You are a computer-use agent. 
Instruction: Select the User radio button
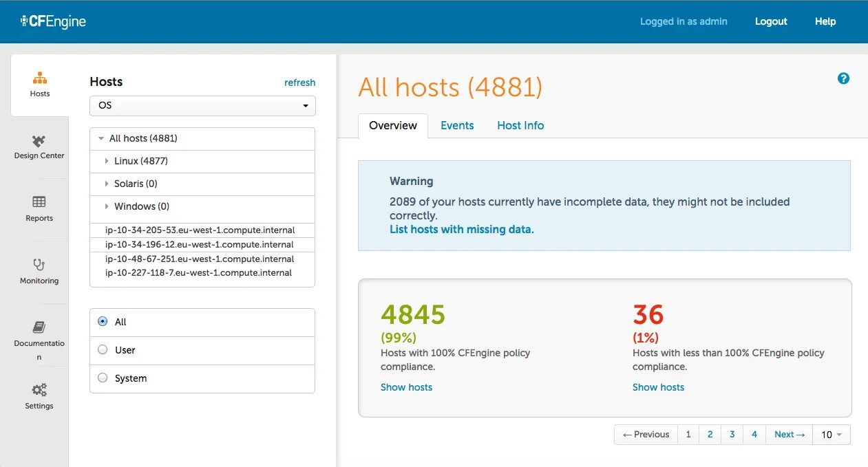tap(103, 349)
